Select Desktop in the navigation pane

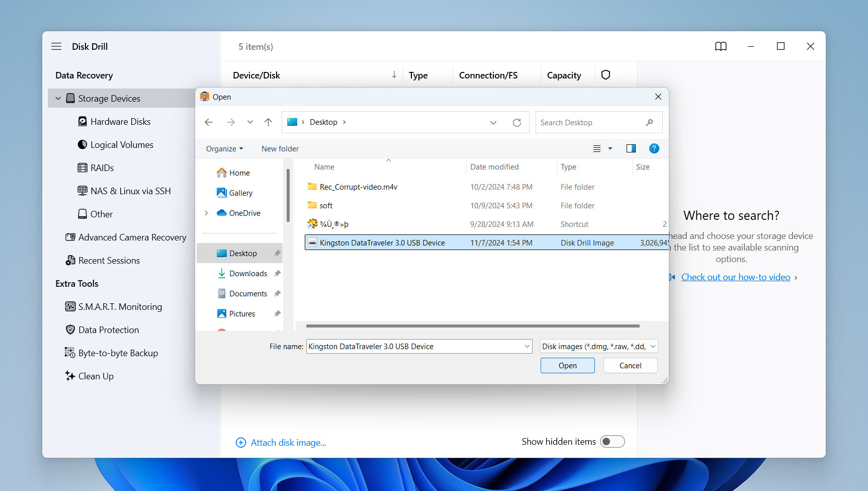(x=239, y=253)
